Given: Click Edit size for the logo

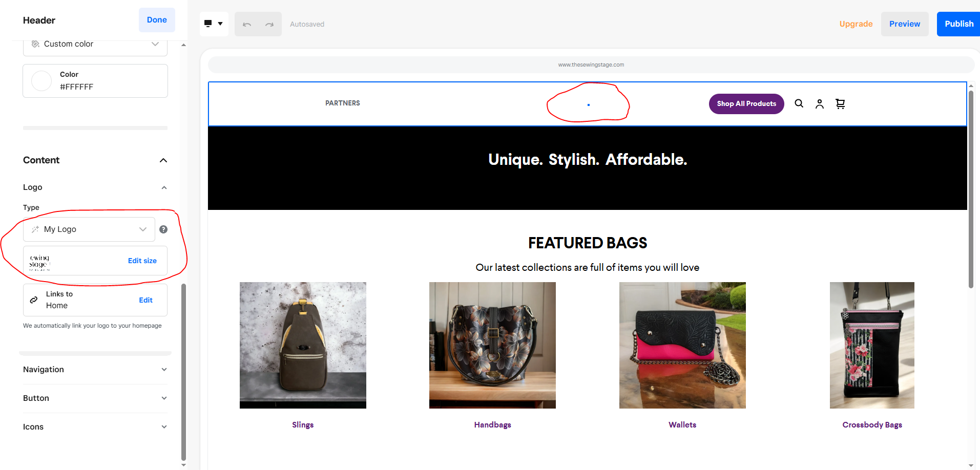Looking at the screenshot, I should [142, 261].
